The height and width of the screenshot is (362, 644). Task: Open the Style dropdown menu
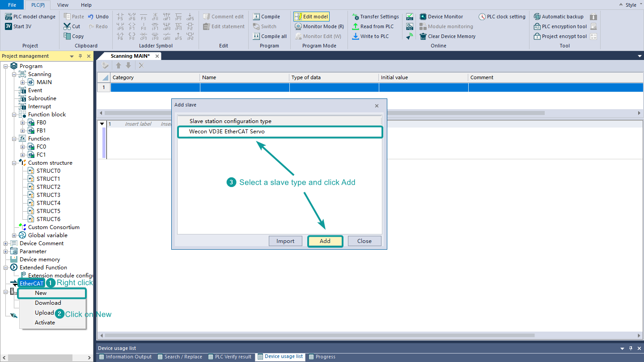click(631, 5)
